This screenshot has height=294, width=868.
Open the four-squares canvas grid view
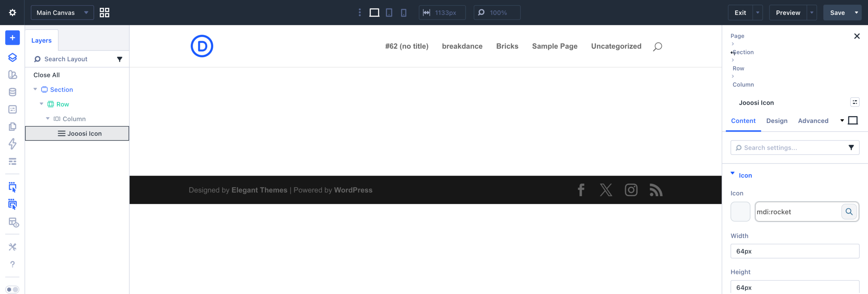tap(104, 13)
